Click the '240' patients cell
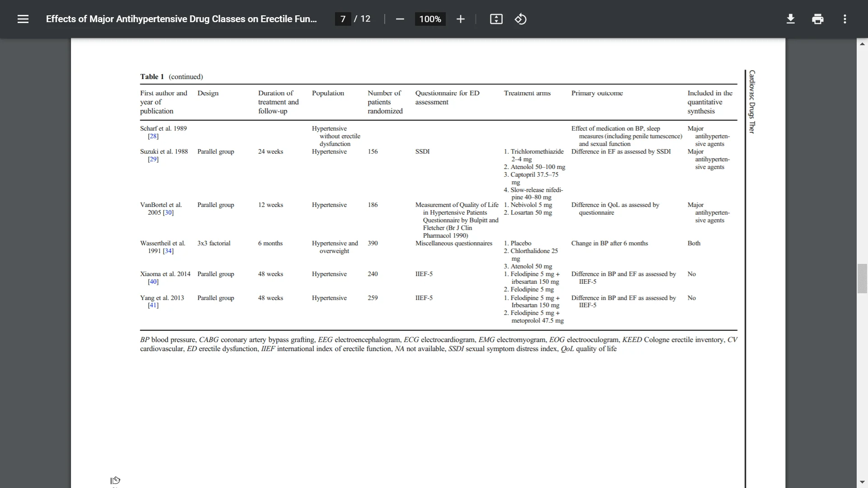This screenshot has height=488, width=868. click(x=373, y=274)
